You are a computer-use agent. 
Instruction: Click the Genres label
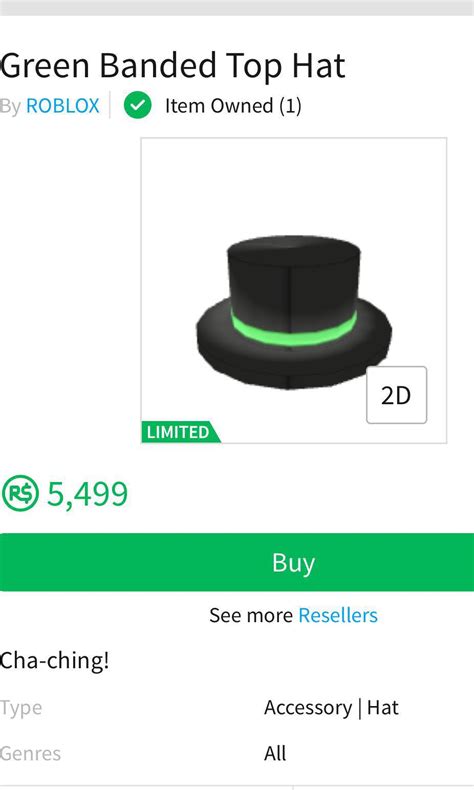(30, 754)
